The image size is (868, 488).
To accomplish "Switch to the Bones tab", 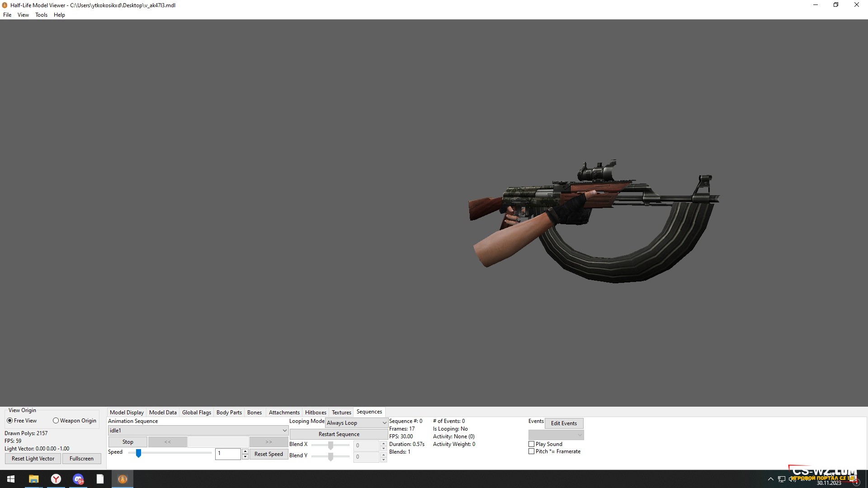I will pos(255,413).
